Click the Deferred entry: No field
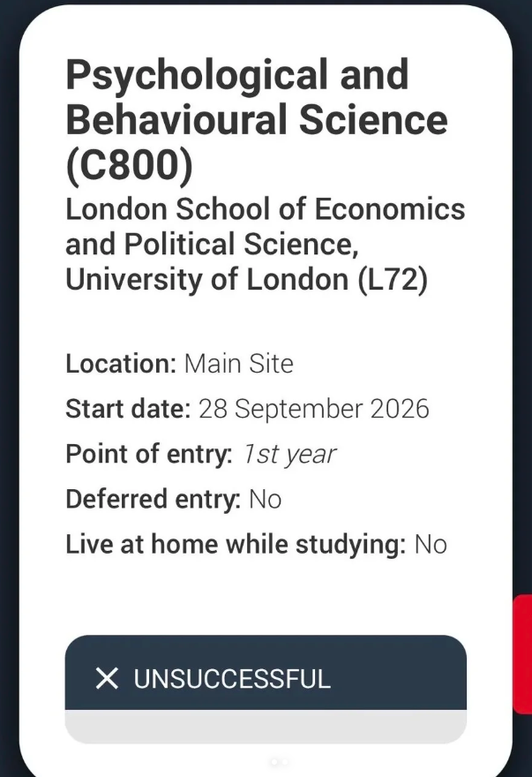Viewport: 532px width, 777px height. [172, 499]
